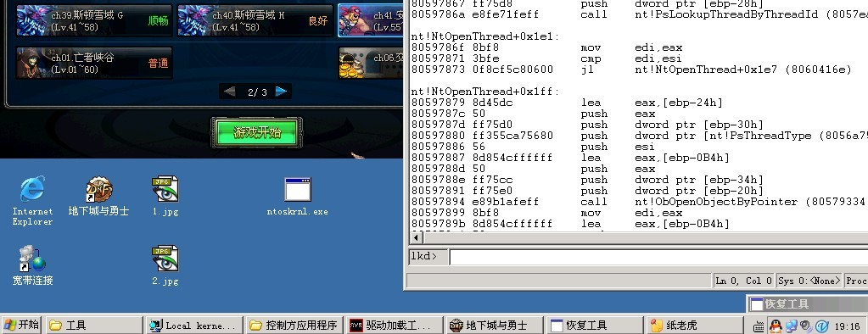Click the call nt!PsLookupThreadByThreadId line
868x334 pixels.
tap(640, 14)
